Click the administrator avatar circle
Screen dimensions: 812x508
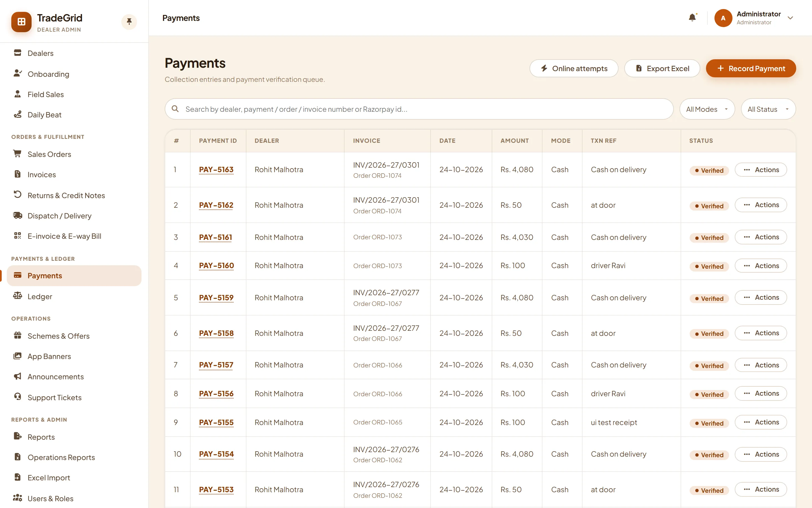tap(723, 18)
